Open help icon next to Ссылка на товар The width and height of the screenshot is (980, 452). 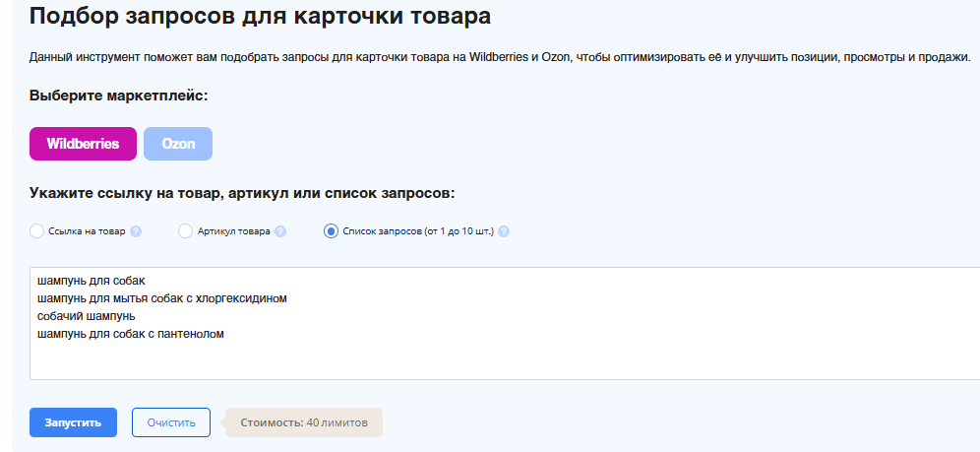coord(136,231)
